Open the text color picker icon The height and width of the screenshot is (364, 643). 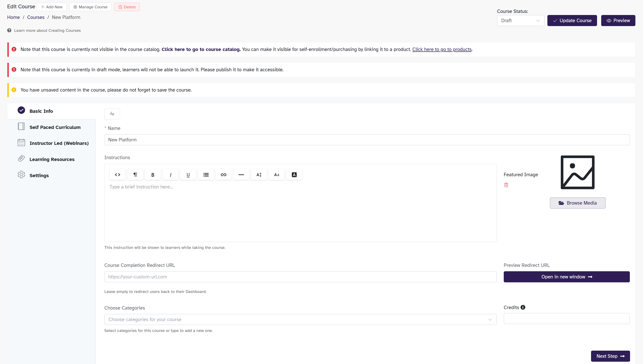(x=294, y=174)
